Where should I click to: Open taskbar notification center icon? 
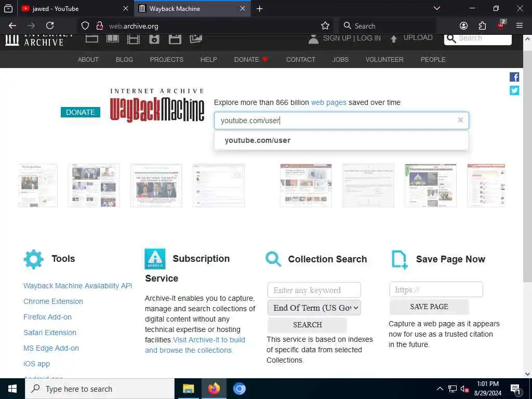pyautogui.click(x=515, y=389)
